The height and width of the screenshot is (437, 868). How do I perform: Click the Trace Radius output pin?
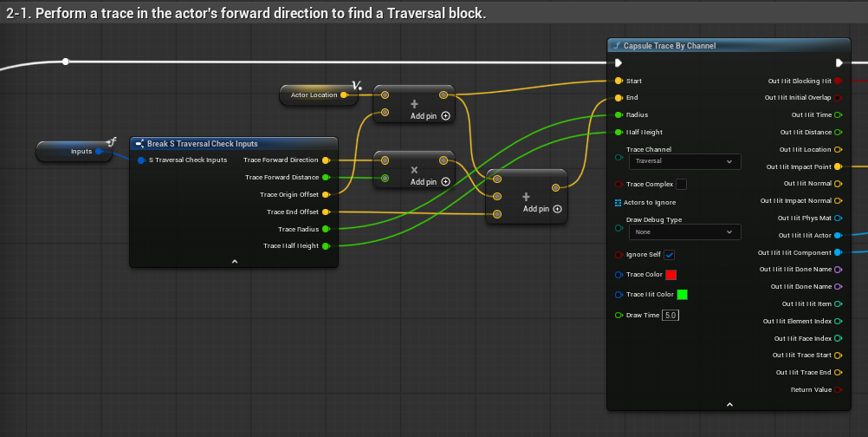[326, 229]
